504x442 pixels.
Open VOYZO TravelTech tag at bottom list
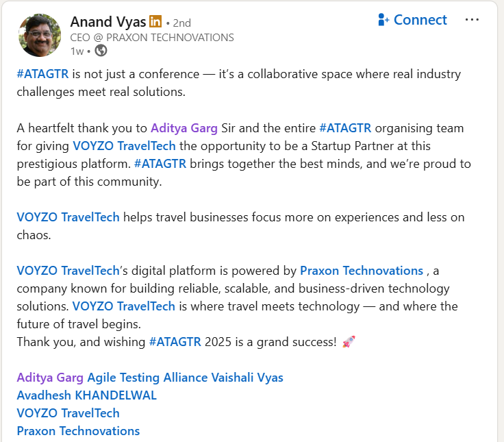68,413
